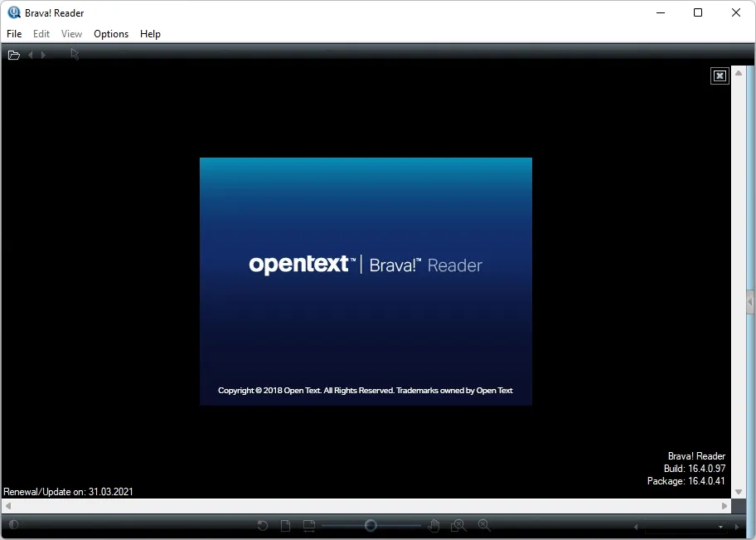
Task: Go to previous document with left arrow
Action: (31, 55)
